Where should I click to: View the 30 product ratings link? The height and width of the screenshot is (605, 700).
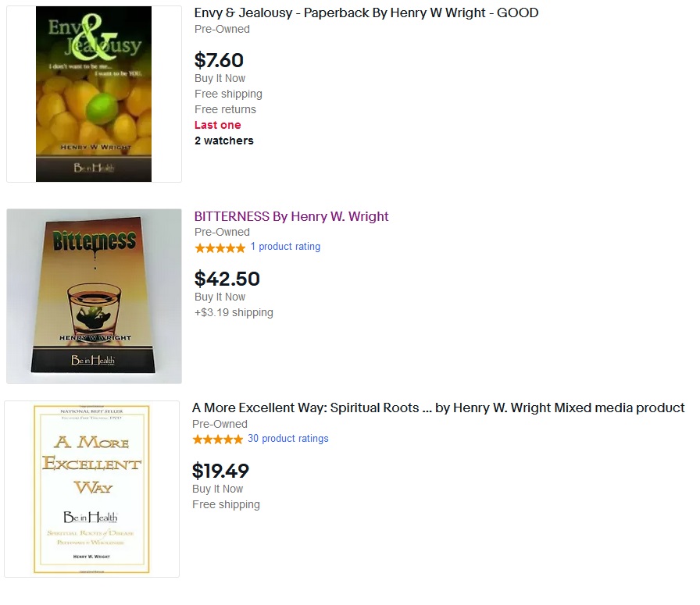288,438
